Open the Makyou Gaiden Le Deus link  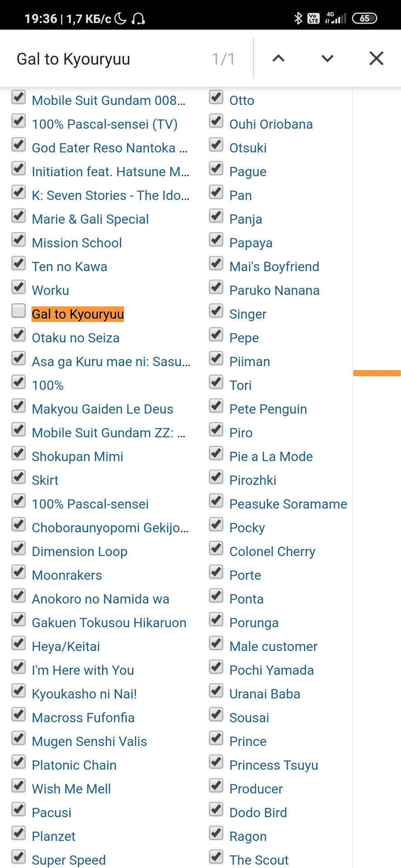[102, 409]
